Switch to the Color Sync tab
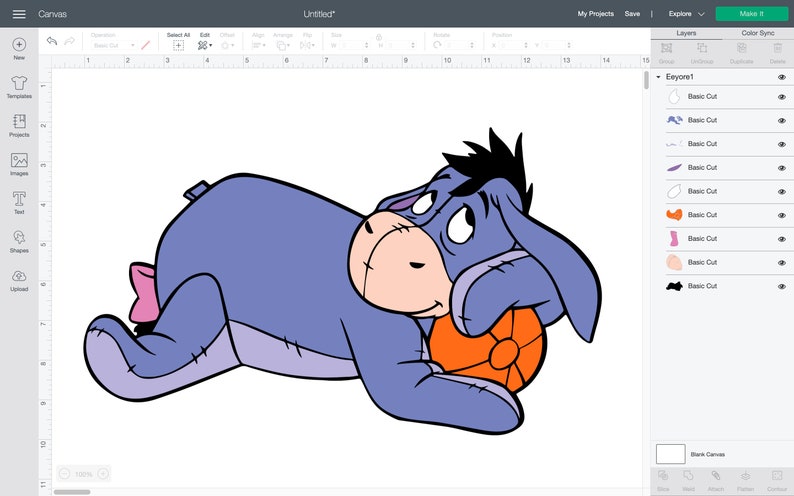The height and width of the screenshot is (496, 794). pos(758,33)
